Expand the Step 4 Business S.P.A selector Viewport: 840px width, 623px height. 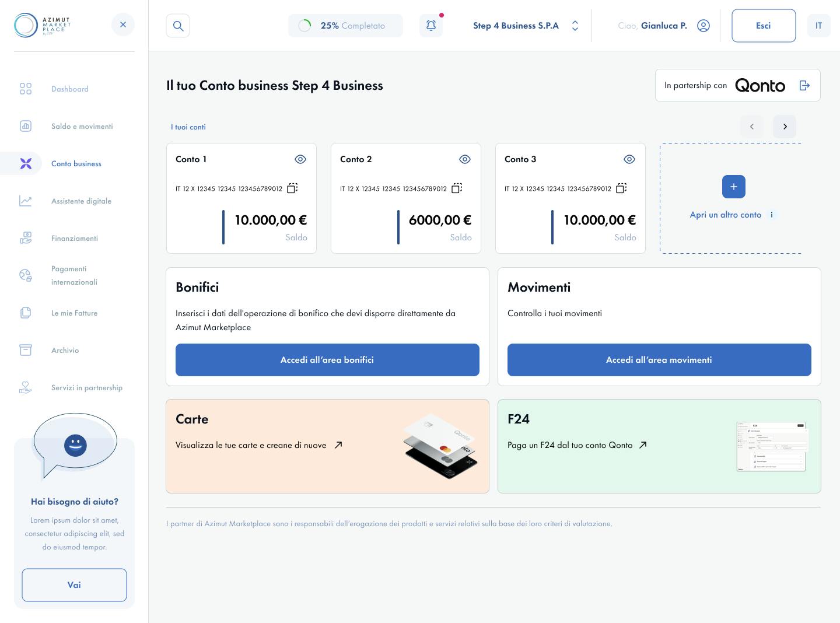575,25
